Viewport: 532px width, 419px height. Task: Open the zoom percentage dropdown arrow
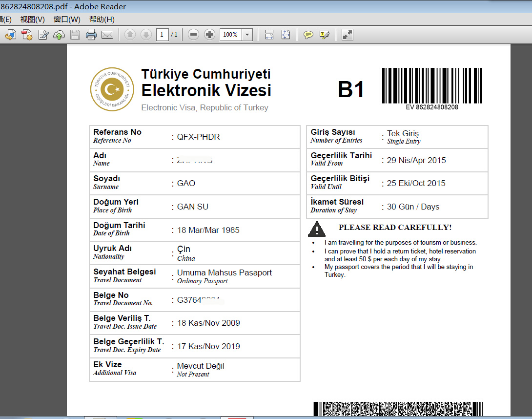[x=247, y=35]
